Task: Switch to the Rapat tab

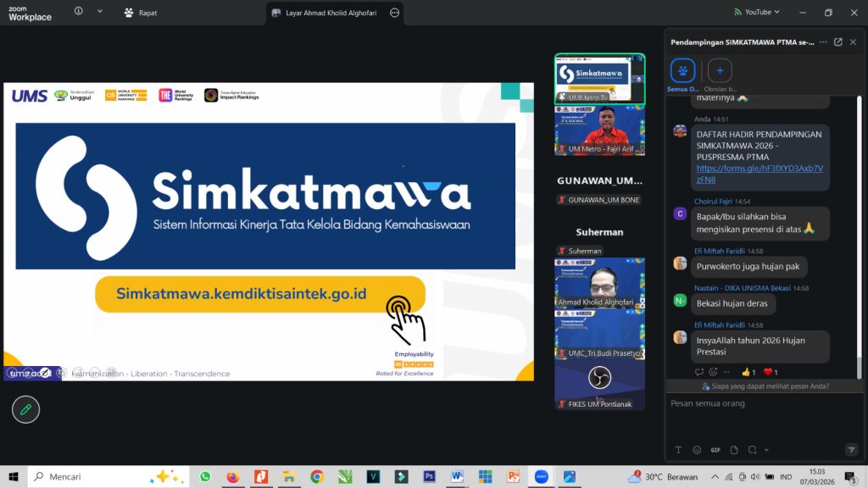Action: tap(141, 13)
